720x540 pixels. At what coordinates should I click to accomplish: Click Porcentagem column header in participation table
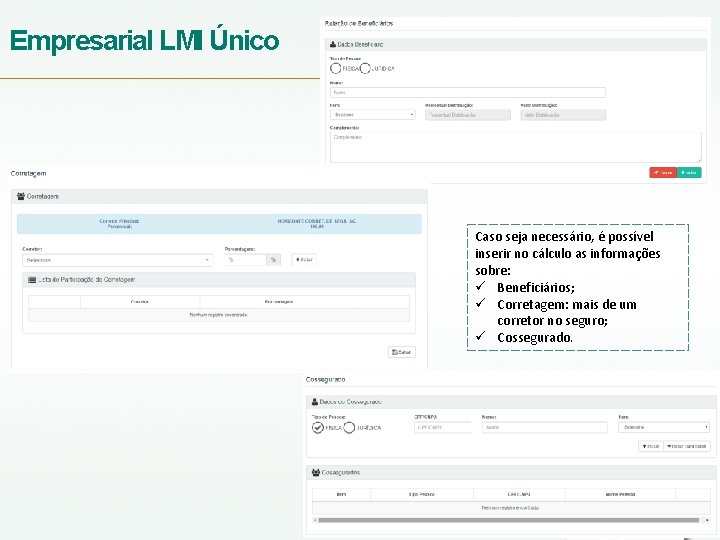(279, 302)
